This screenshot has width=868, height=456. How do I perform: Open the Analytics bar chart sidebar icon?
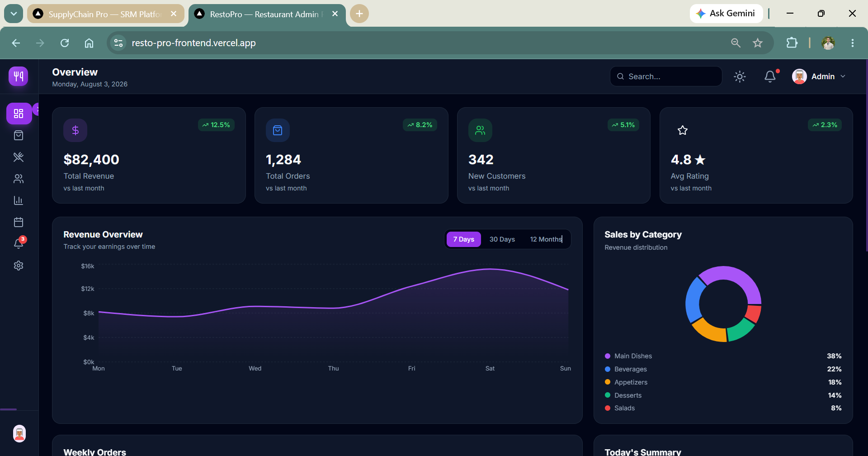click(19, 200)
